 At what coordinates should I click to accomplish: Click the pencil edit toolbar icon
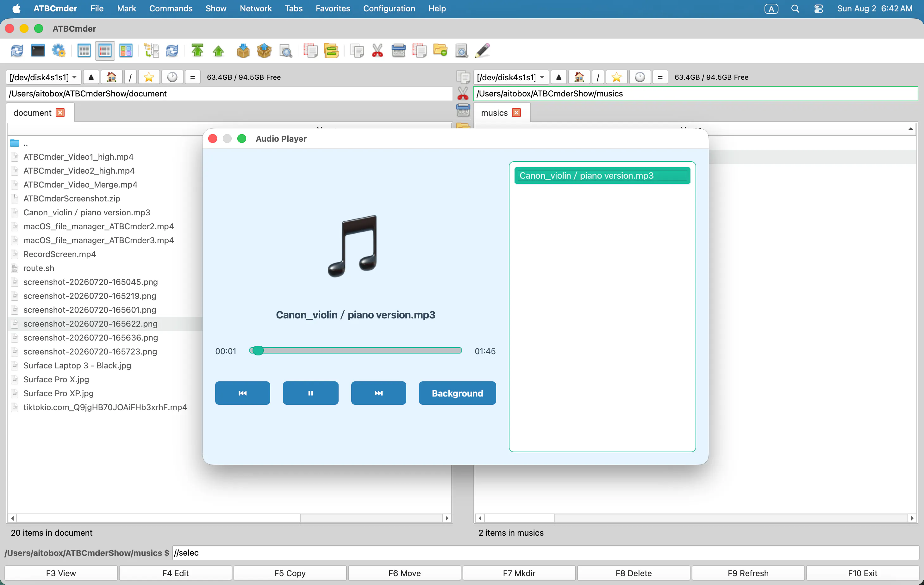(482, 51)
